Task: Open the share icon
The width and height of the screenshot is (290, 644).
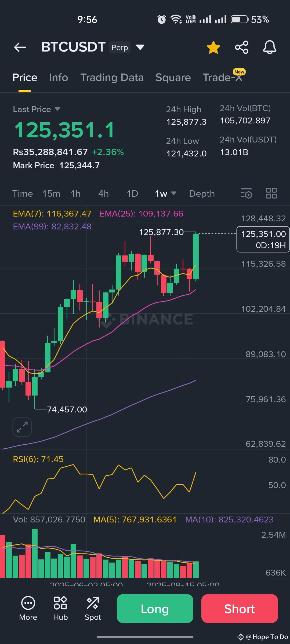Action: click(242, 47)
